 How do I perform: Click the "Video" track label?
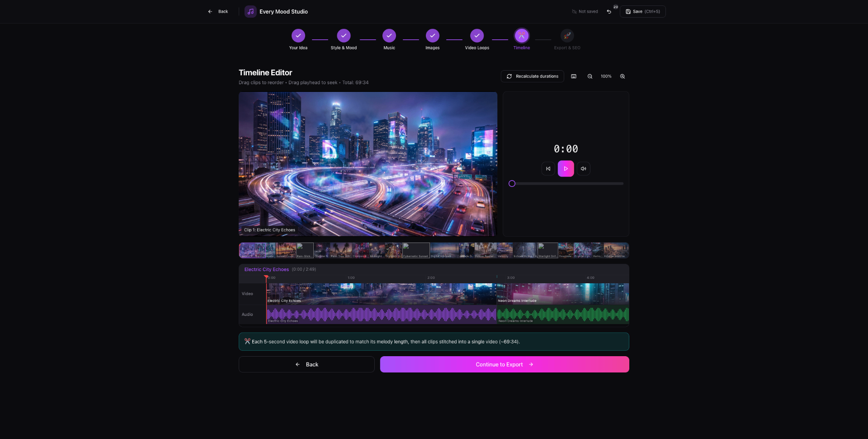(247, 294)
